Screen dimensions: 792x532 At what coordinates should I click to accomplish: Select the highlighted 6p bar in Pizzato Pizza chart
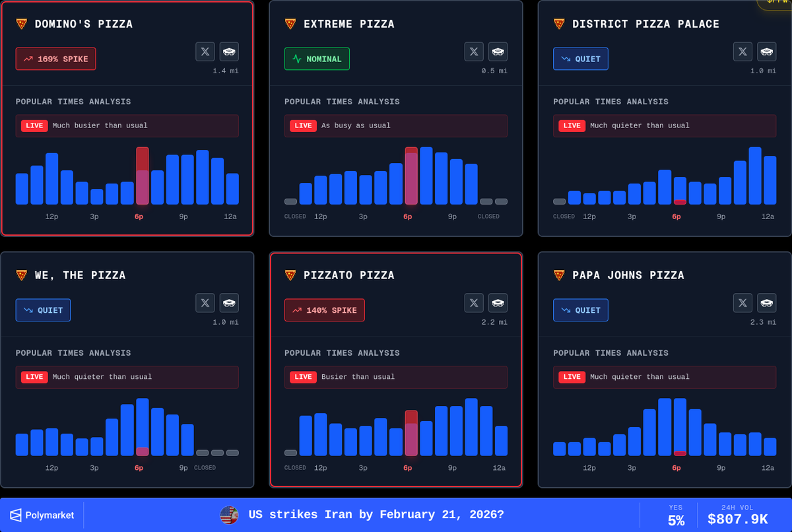click(411, 433)
